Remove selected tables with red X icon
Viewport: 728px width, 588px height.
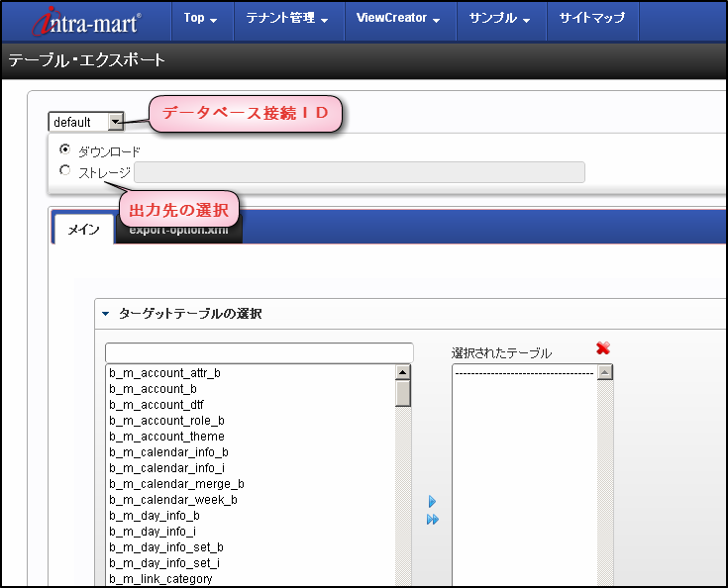coord(602,347)
